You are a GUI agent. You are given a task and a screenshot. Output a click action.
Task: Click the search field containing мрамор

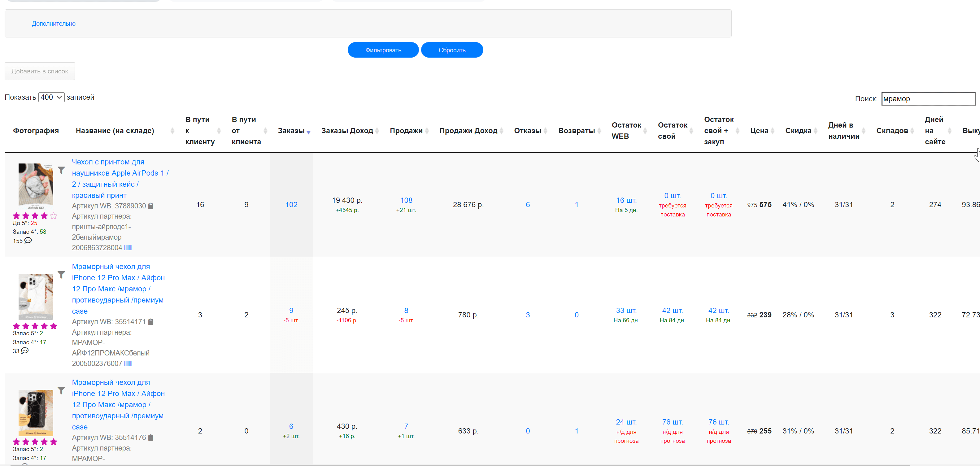pyautogui.click(x=928, y=98)
